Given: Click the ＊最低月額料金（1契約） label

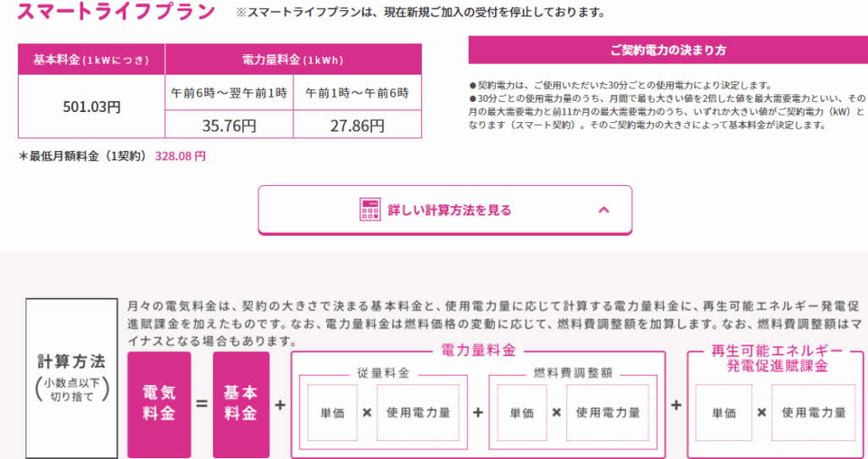Looking at the screenshot, I should (84, 156).
